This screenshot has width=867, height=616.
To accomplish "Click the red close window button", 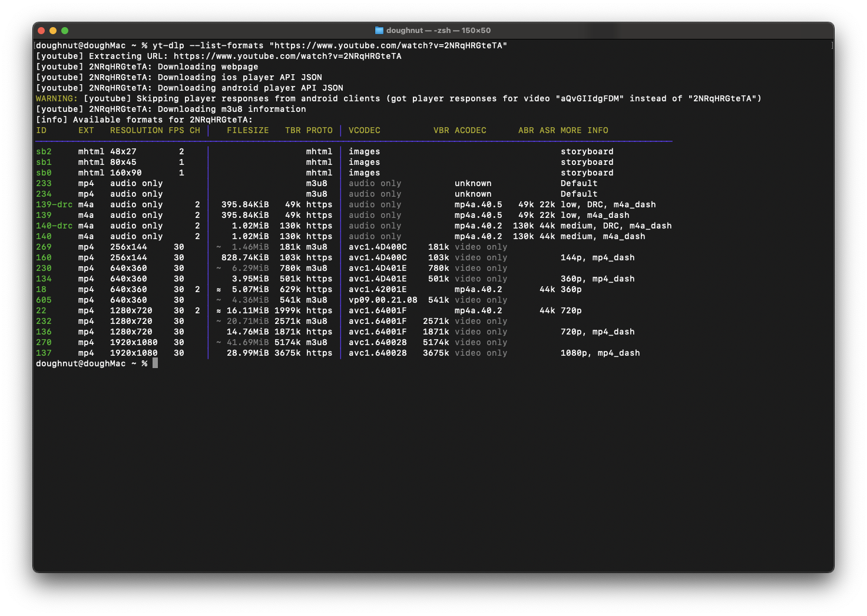I will (41, 31).
